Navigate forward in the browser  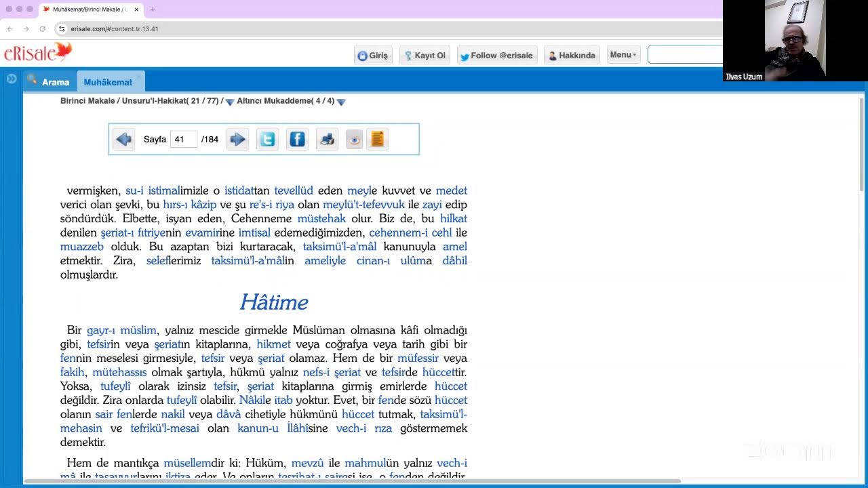26,29
